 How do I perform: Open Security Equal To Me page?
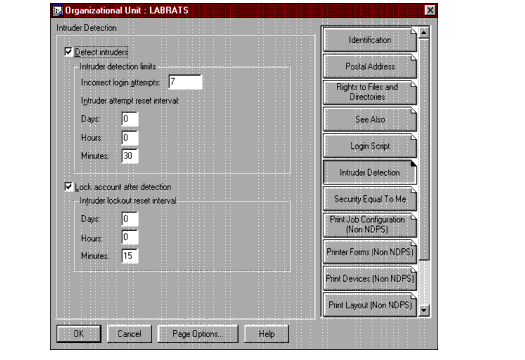coord(370,199)
